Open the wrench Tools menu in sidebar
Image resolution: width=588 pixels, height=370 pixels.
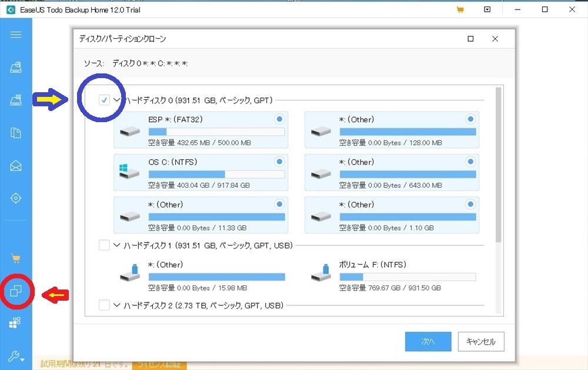(x=16, y=355)
